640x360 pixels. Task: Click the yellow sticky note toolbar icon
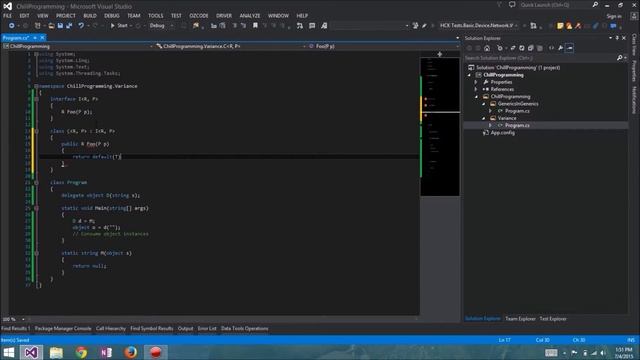tap(560, 26)
